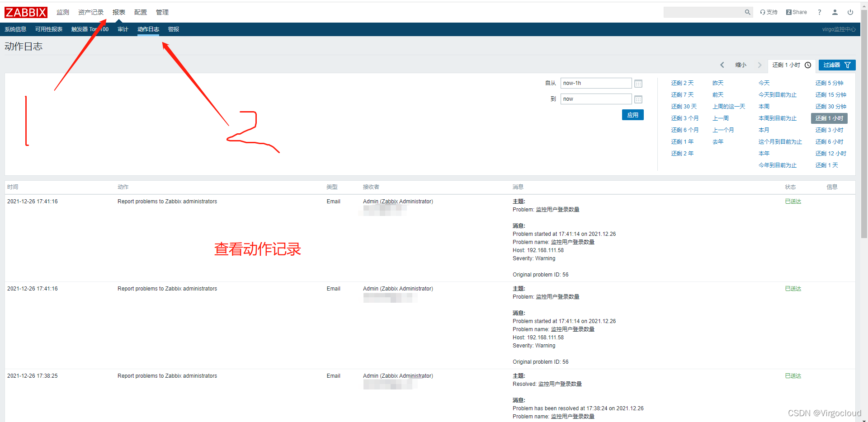The image size is (868, 422).
Task: Open the Share link
Action: [x=796, y=12]
